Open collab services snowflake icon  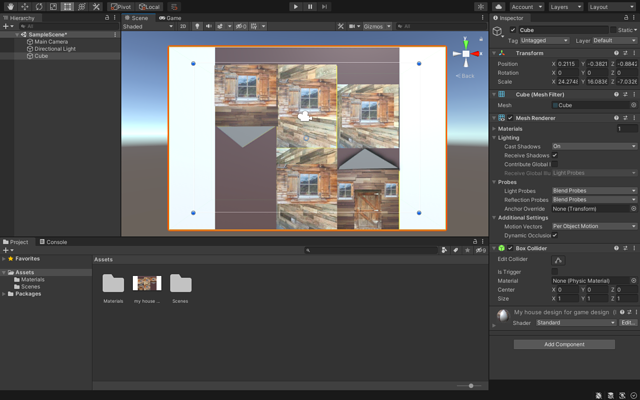[481, 7]
